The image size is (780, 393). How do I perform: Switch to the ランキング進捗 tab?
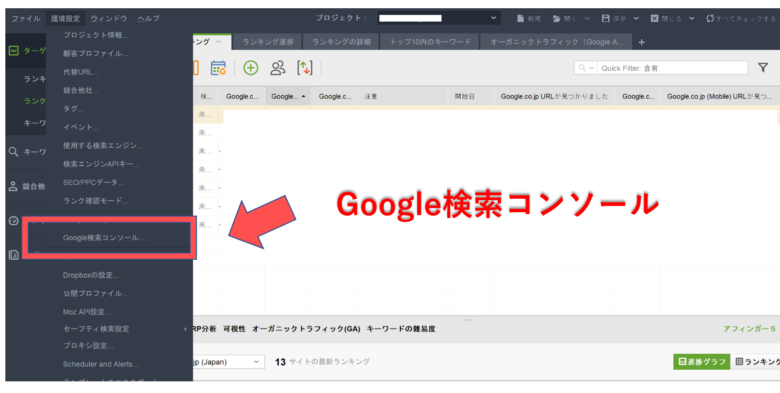coord(268,42)
